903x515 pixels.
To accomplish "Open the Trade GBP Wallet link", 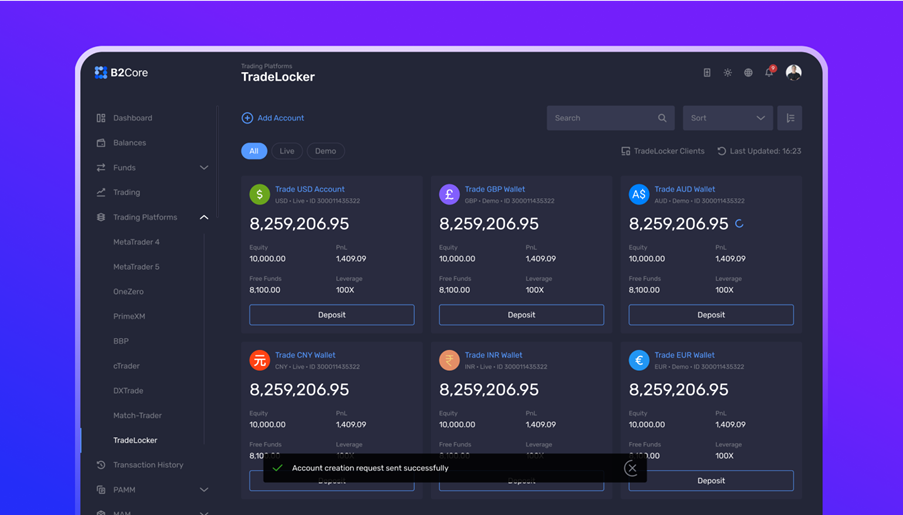I will 495,189.
